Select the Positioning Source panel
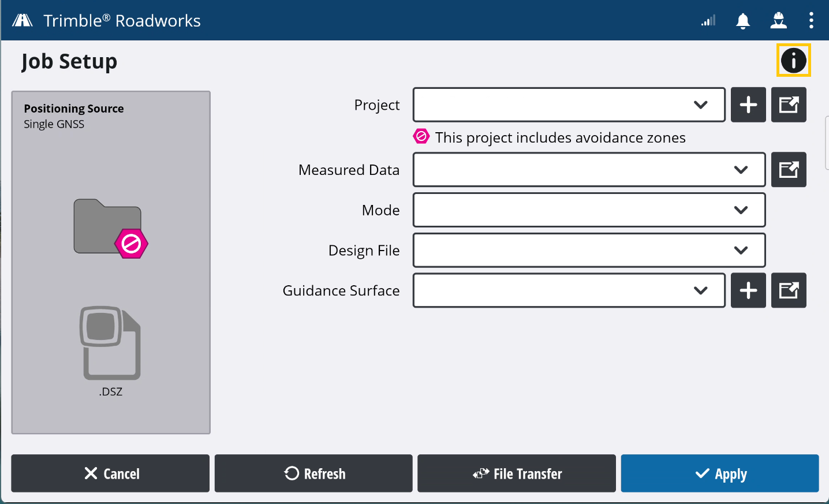The image size is (829, 504). (111, 262)
